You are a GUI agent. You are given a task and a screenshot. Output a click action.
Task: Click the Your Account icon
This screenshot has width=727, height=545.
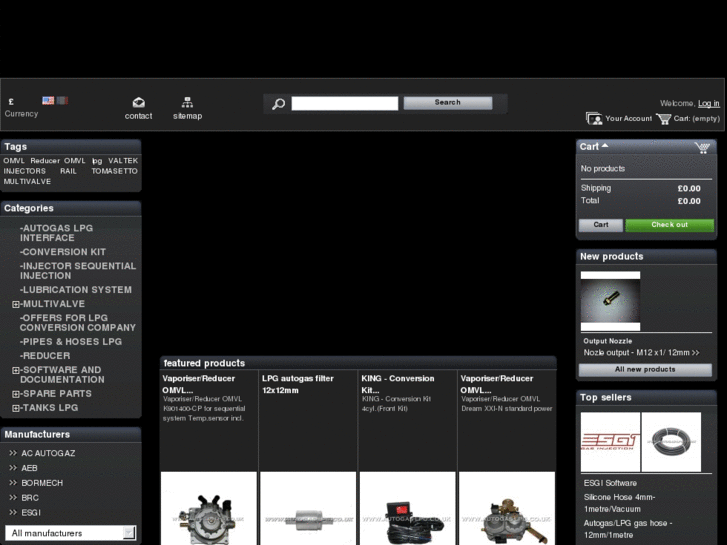click(x=594, y=119)
